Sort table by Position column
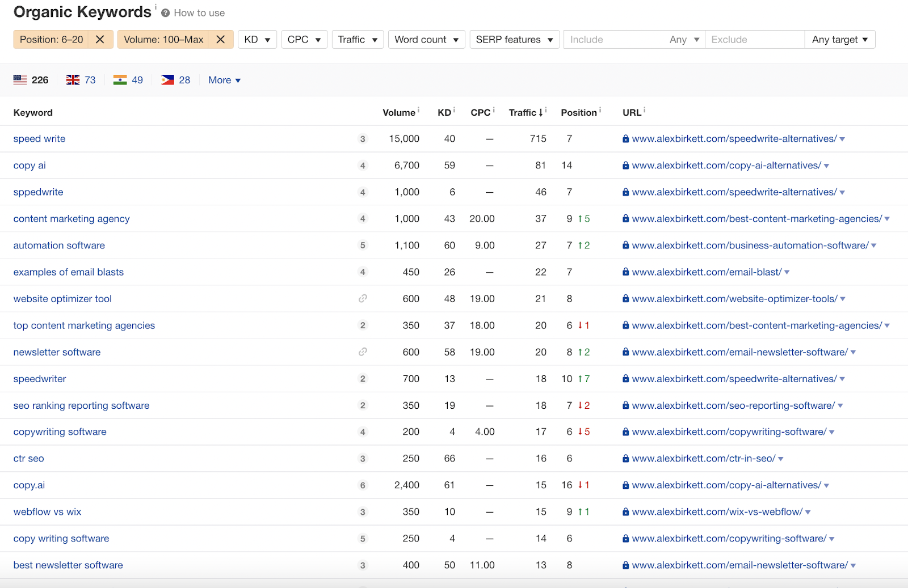The height and width of the screenshot is (588, 908). coord(579,113)
